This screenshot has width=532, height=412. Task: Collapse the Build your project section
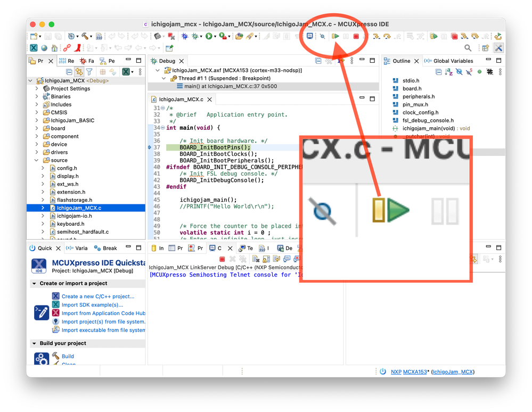click(x=34, y=343)
